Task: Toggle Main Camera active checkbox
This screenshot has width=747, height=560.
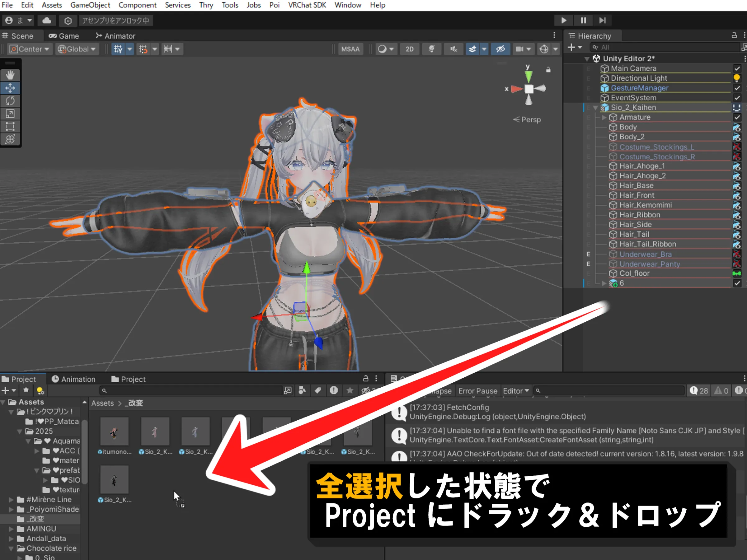Action: click(x=737, y=68)
